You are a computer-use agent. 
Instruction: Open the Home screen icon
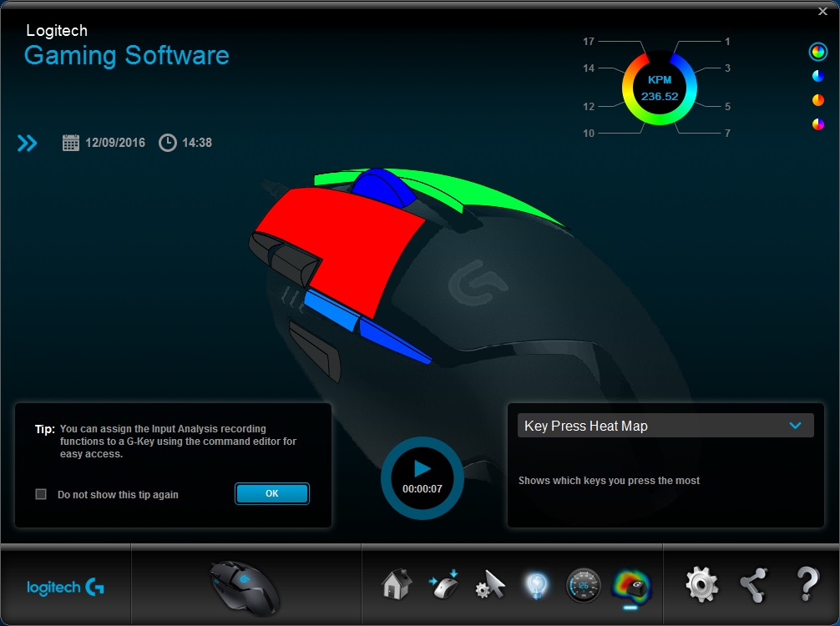pos(397,585)
